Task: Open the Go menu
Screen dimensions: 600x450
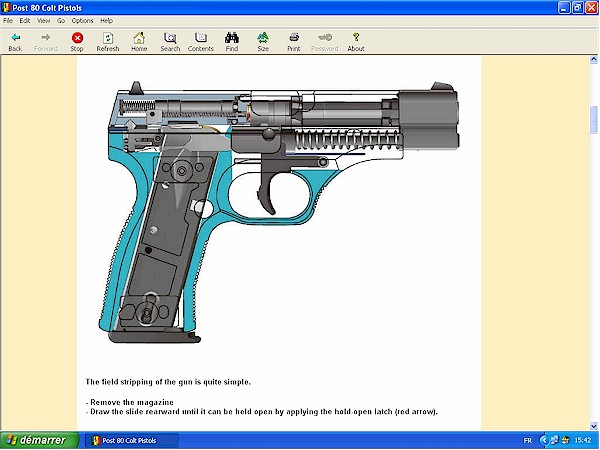Action: 61,21
